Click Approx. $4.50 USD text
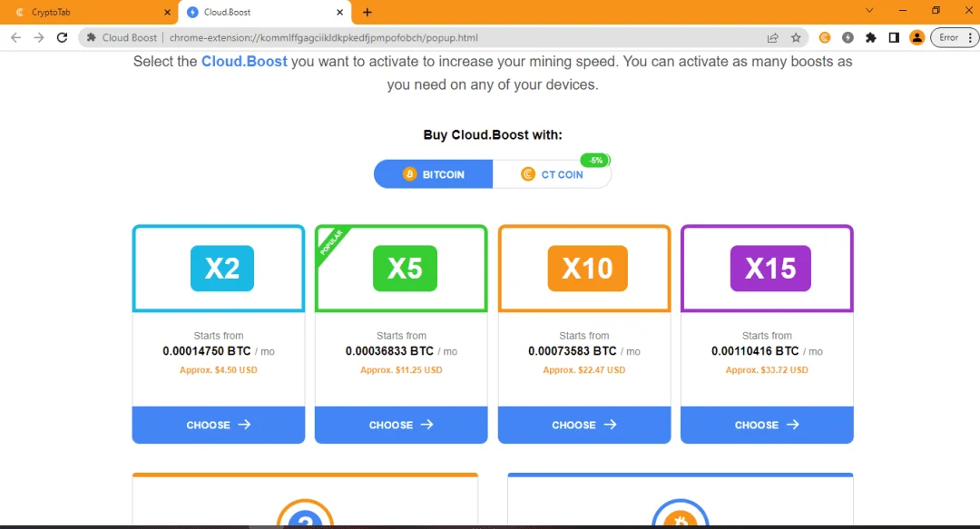The width and height of the screenshot is (980, 529). (x=218, y=369)
